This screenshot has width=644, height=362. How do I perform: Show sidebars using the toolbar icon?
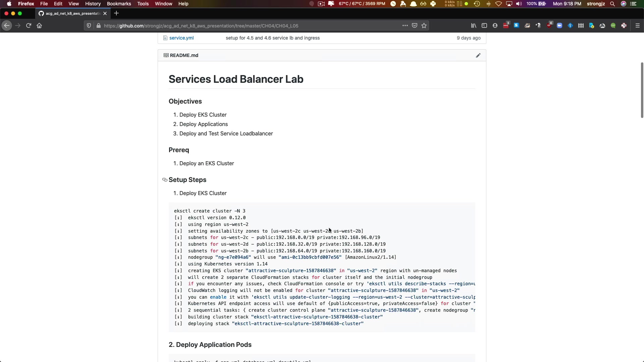(x=484, y=26)
